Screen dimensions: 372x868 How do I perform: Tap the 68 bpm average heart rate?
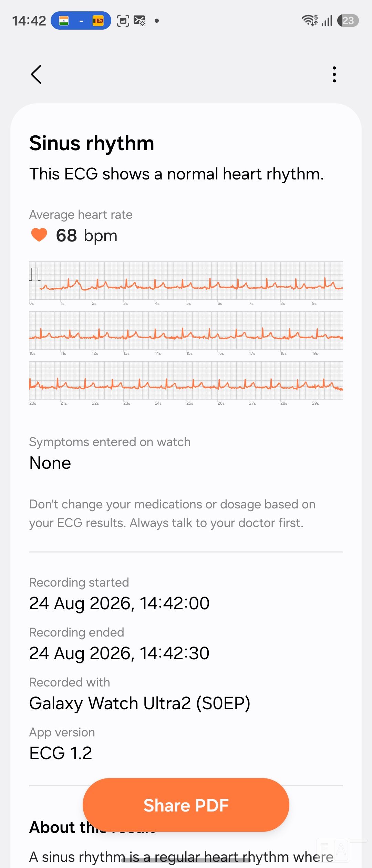pyautogui.click(x=86, y=236)
